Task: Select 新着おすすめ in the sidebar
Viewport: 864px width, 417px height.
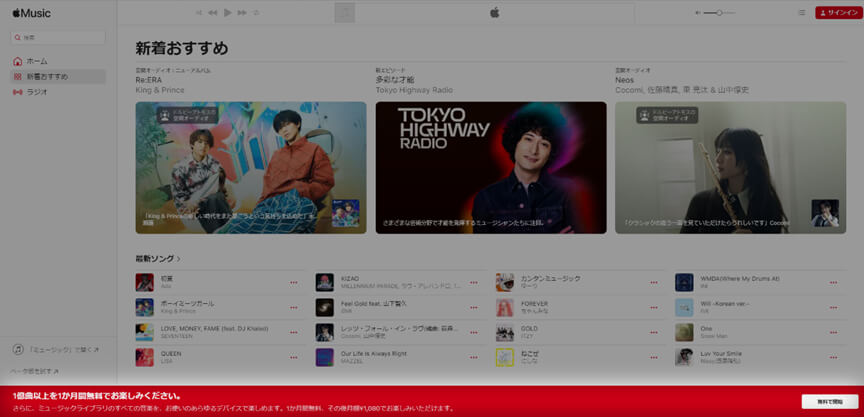Action: tap(58, 77)
